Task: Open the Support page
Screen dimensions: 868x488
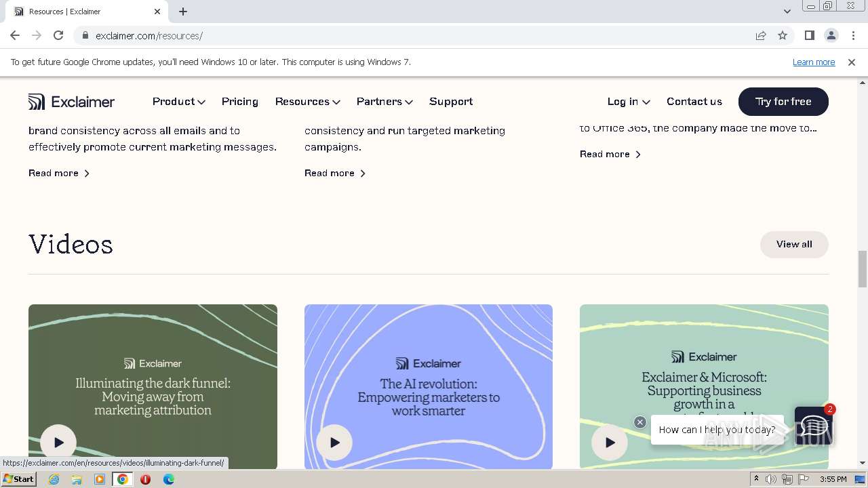Action: coord(451,102)
